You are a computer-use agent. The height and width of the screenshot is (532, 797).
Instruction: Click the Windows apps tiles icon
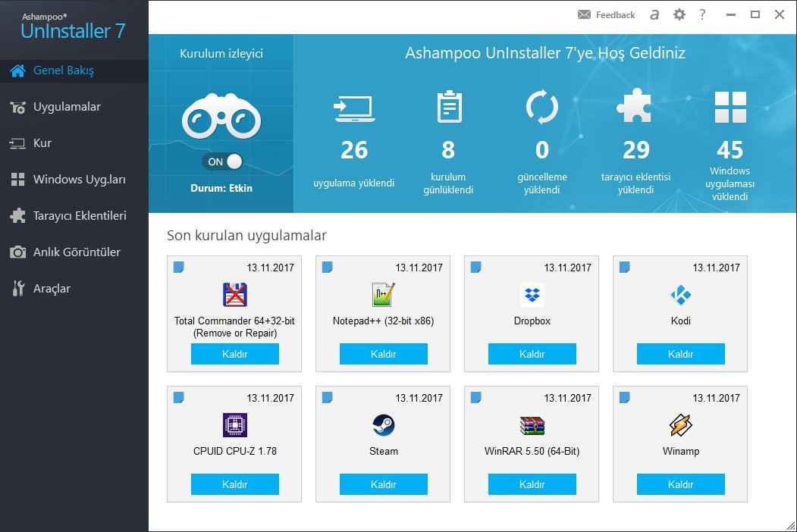[x=730, y=107]
